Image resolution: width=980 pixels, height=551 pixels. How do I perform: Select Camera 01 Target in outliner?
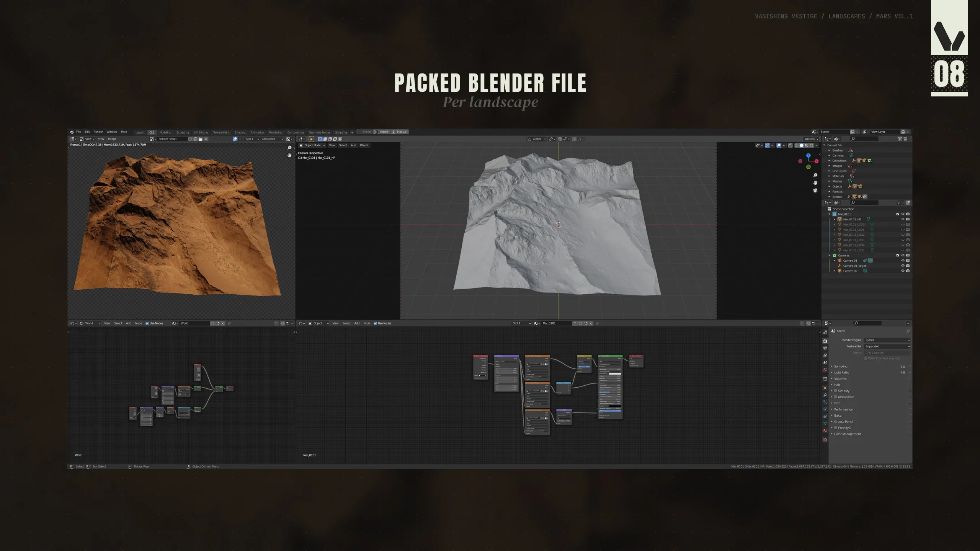coord(854,266)
